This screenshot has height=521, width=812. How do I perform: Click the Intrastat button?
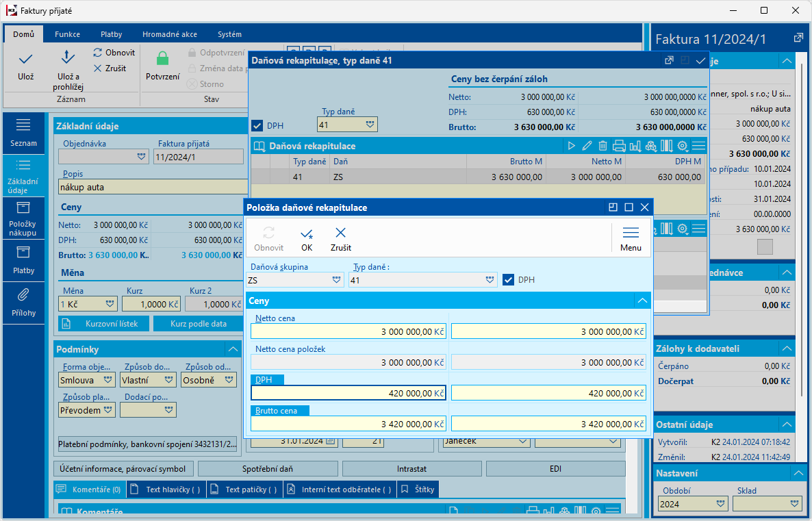411,469
